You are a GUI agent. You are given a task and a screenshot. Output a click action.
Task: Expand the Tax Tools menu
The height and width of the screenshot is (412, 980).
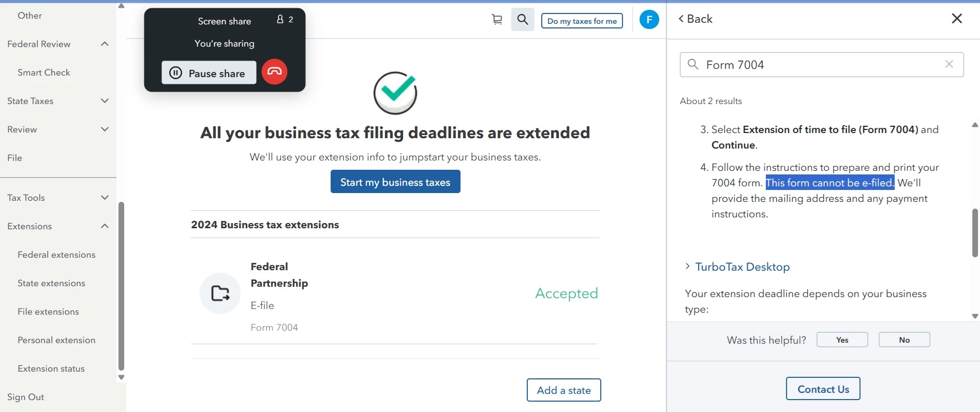(x=58, y=198)
